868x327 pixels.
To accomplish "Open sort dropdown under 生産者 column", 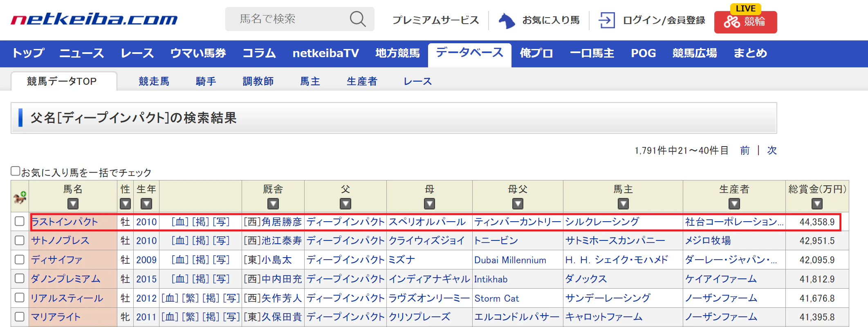I will click(x=734, y=203).
